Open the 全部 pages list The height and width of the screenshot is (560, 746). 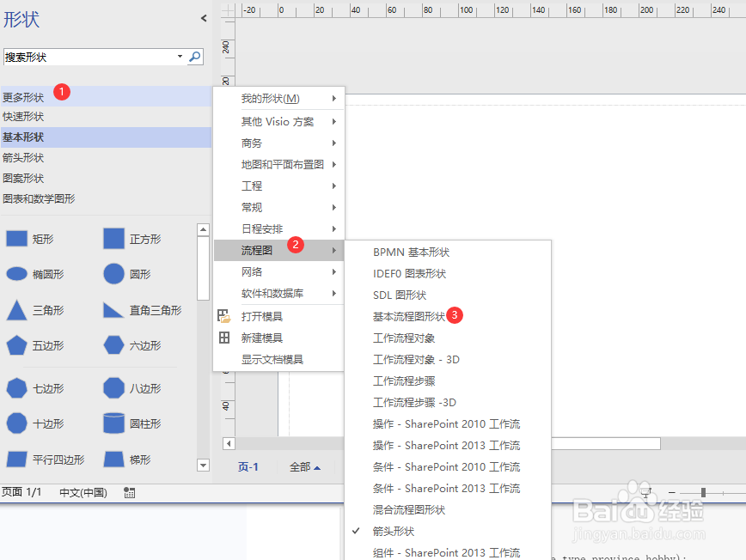coord(305,467)
